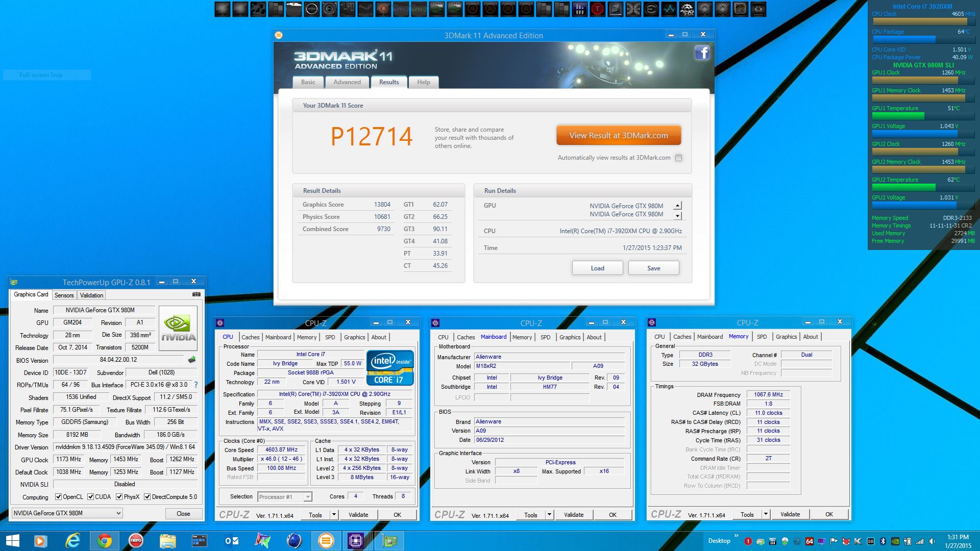
Task: Launch the red T stop icon in top dock
Action: tap(598, 9)
